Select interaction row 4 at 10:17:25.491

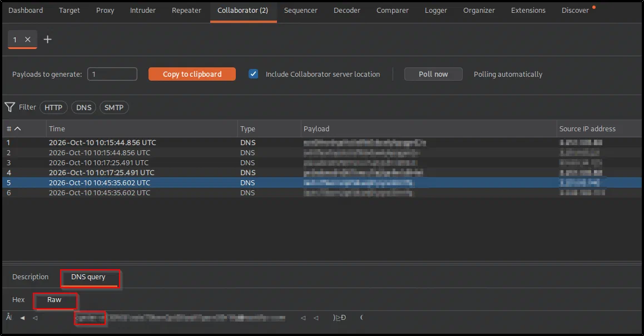click(322, 172)
